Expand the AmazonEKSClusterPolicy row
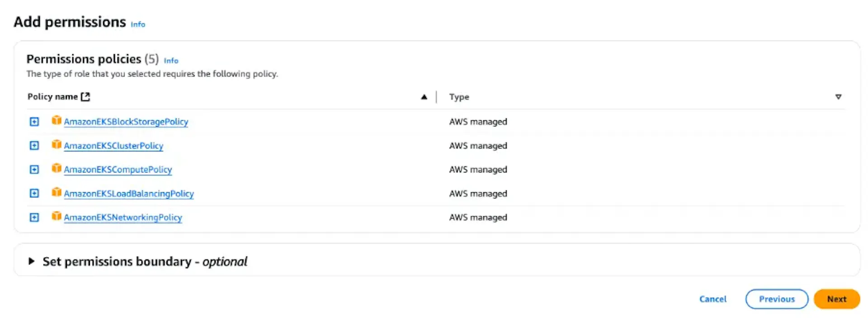Screen dimensions: 868x332 pyautogui.click(x=34, y=145)
